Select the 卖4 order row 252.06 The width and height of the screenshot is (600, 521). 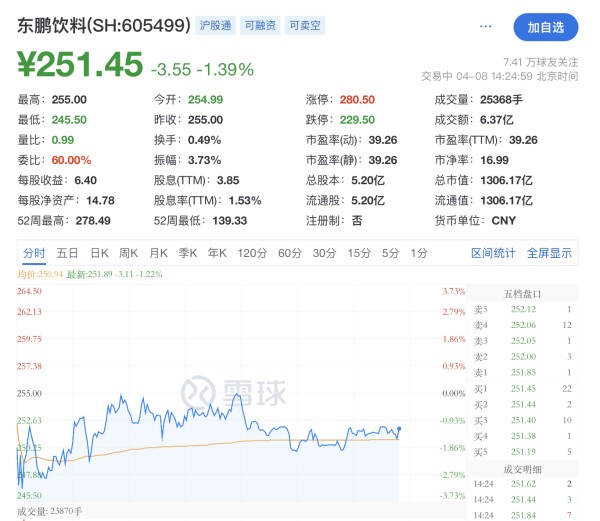[x=523, y=325]
